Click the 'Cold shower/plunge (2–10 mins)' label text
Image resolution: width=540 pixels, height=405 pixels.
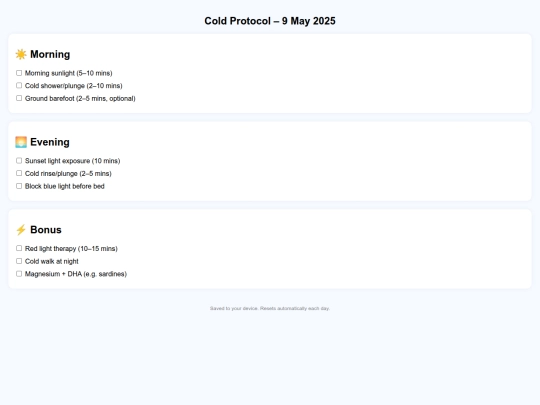pyautogui.click(x=74, y=86)
